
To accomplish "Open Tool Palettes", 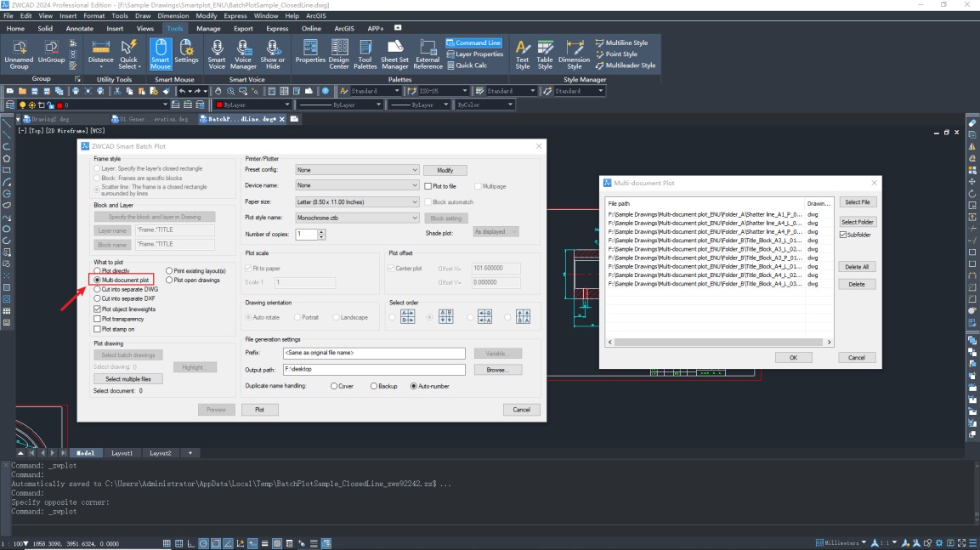I will tap(365, 54).
